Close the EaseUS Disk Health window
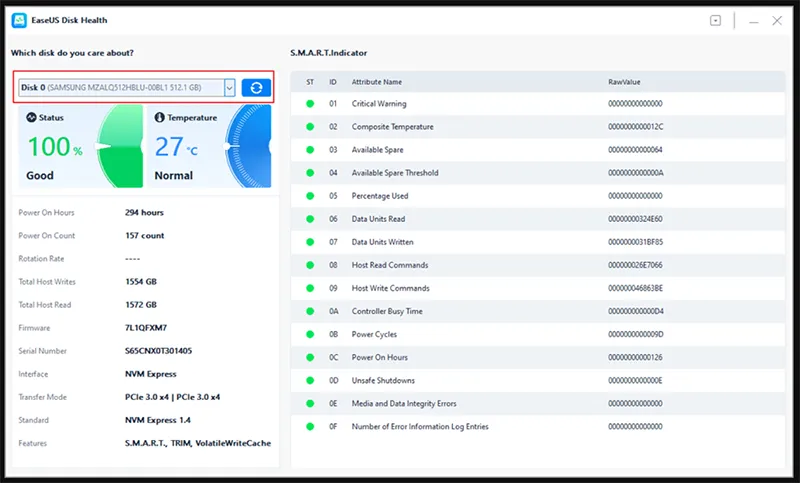Screen dimensions: 800x483 [777, 20]
